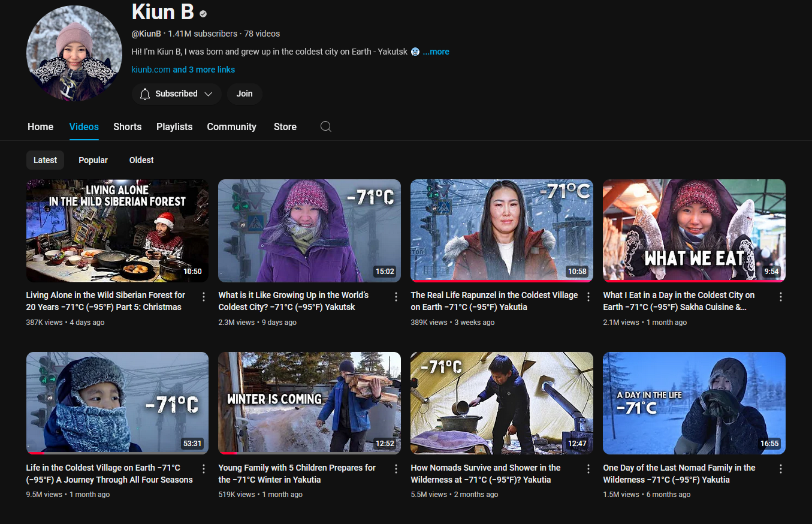
Task: Click the Living Alone Siberian Forest thumbnail
Action: [117, 231]
